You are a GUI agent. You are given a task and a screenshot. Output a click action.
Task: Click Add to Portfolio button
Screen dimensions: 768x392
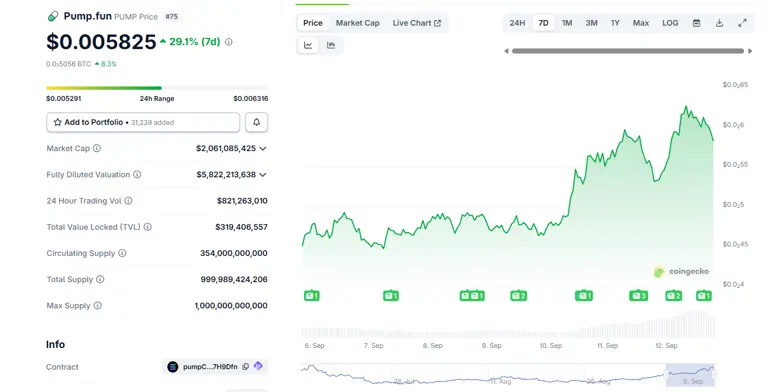coord(143,122)
